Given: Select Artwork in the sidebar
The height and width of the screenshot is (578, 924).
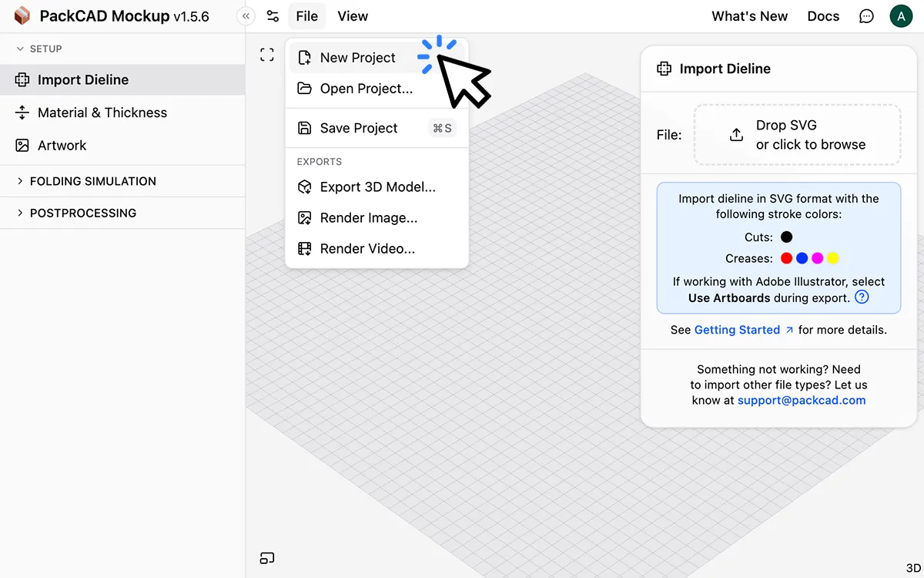Looking at the screenshot, I should pyautogui.click(x=122, y=146).
